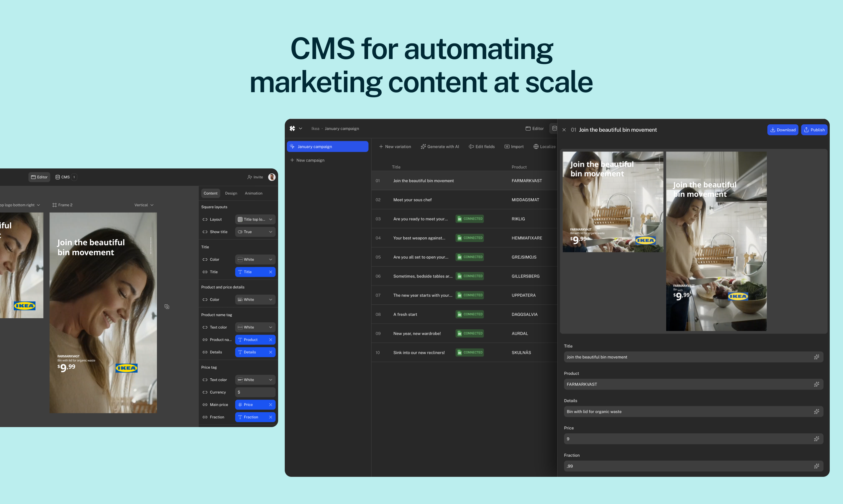Select the Import action
The width and height of the screenshot is (843, 504).
point(514,146)
